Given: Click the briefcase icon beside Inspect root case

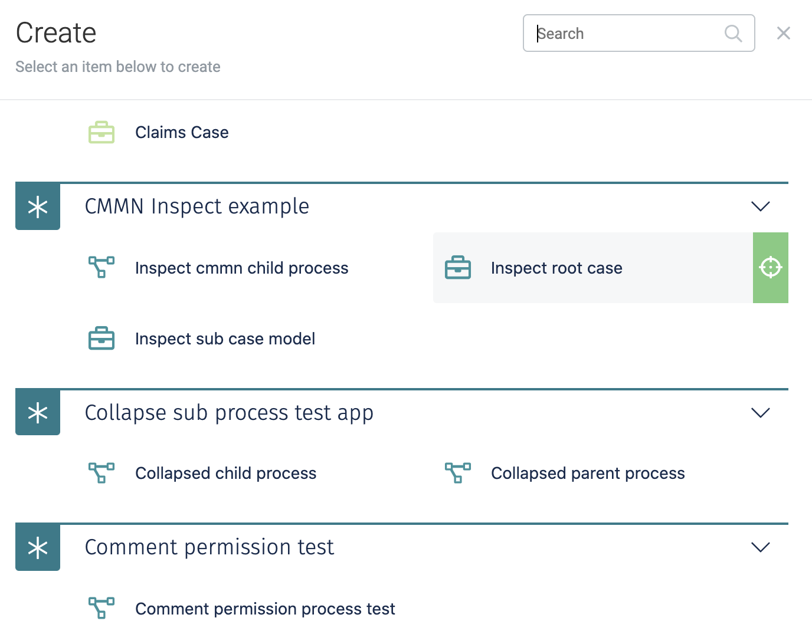Looking at the screenshot, I should pos(458,268).
